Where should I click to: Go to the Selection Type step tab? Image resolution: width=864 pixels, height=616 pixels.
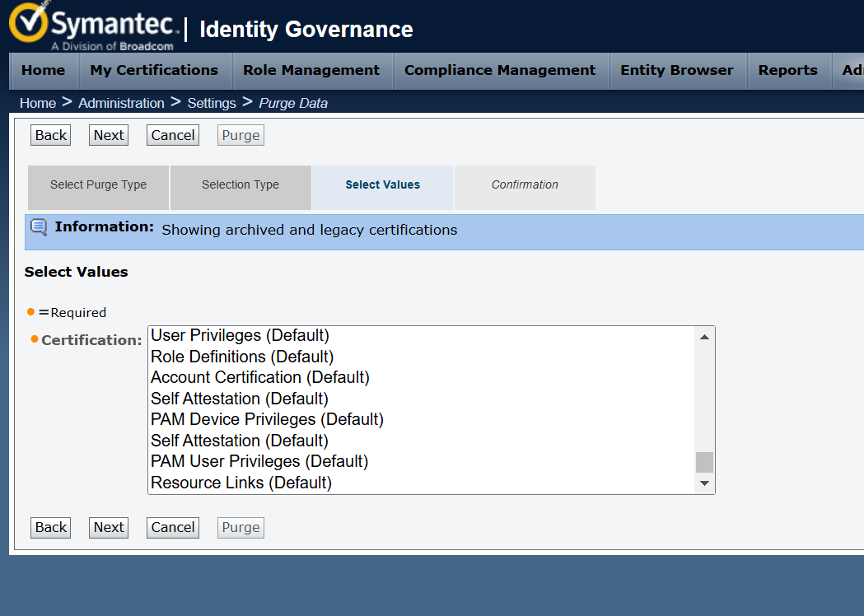pyautogui.click(x=241, y=185)
